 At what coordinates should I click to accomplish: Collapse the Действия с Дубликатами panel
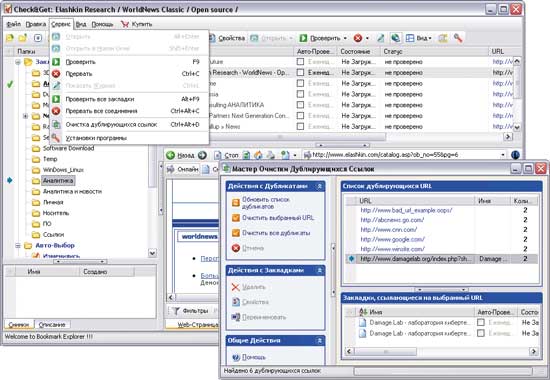click(320, 186)
